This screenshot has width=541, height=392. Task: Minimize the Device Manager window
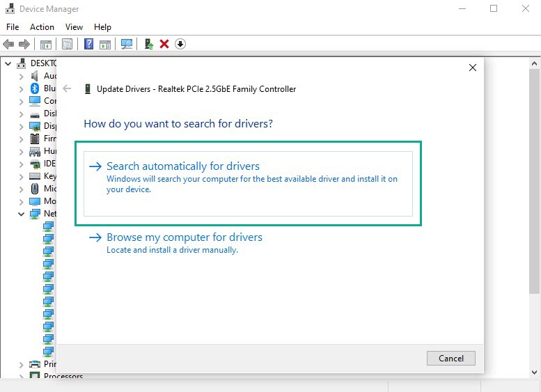click(x=462, y=8)
